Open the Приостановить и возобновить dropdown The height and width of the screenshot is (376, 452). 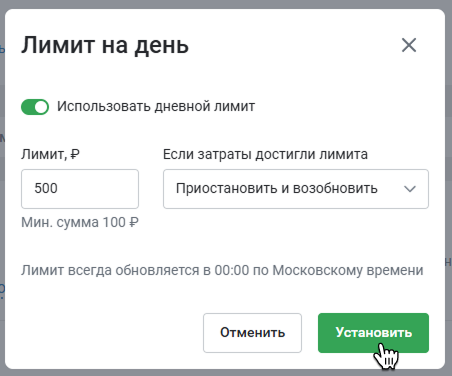click(x=296, y=189)
